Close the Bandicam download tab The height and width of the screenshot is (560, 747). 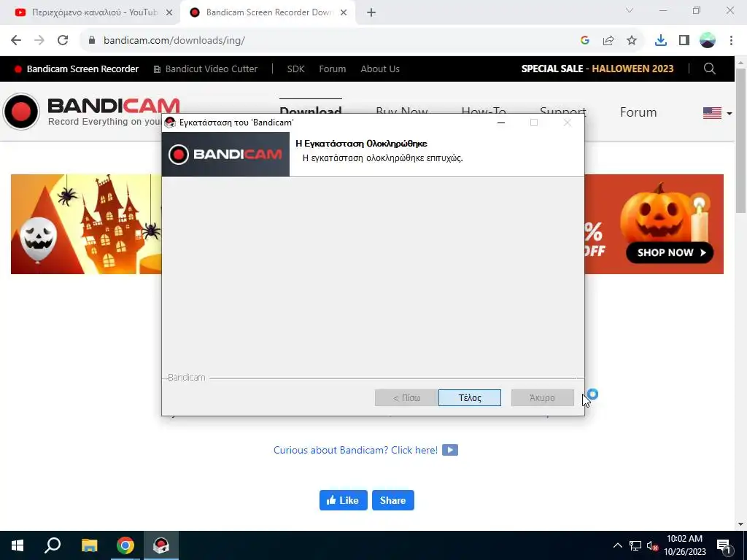click(344, 12)
